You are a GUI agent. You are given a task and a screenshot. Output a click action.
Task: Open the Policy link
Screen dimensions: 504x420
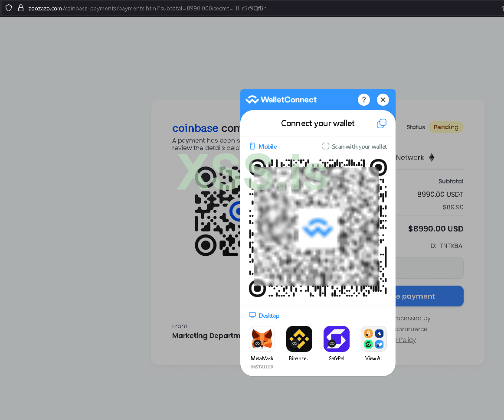[407, 340]
